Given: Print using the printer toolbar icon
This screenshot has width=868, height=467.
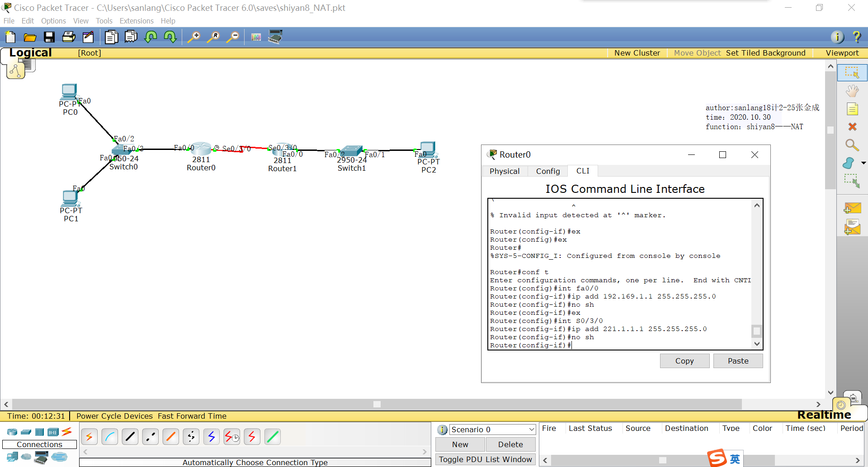Looking at the screenshot, I should 69,37.
